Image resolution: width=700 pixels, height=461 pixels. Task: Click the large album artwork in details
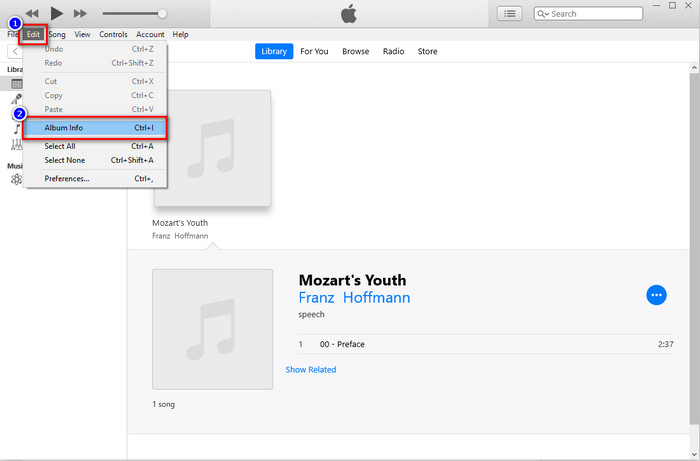[x=212, y=329]
